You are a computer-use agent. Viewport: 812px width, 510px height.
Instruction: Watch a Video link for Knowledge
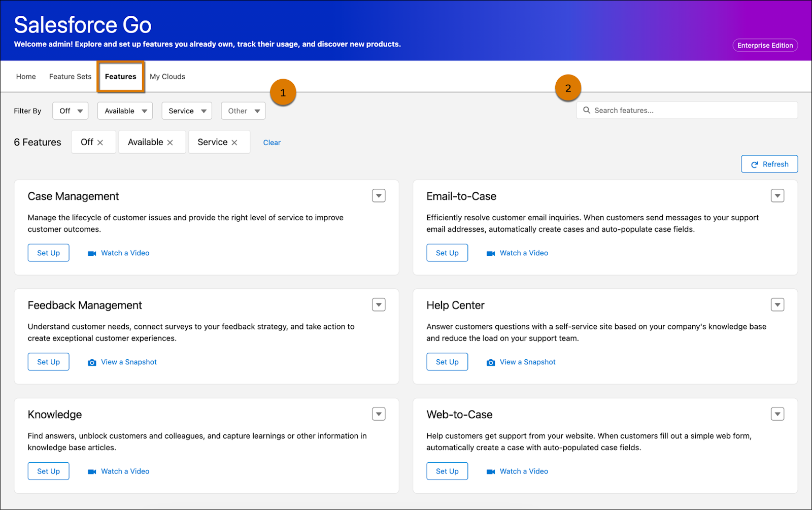pyautogui.click(x=125, y=471)
